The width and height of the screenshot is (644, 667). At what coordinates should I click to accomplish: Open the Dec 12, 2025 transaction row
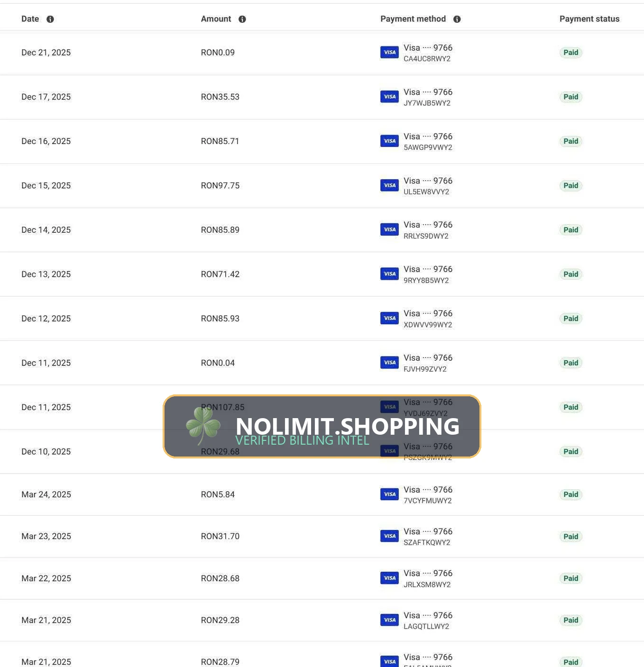click(322, 319)
